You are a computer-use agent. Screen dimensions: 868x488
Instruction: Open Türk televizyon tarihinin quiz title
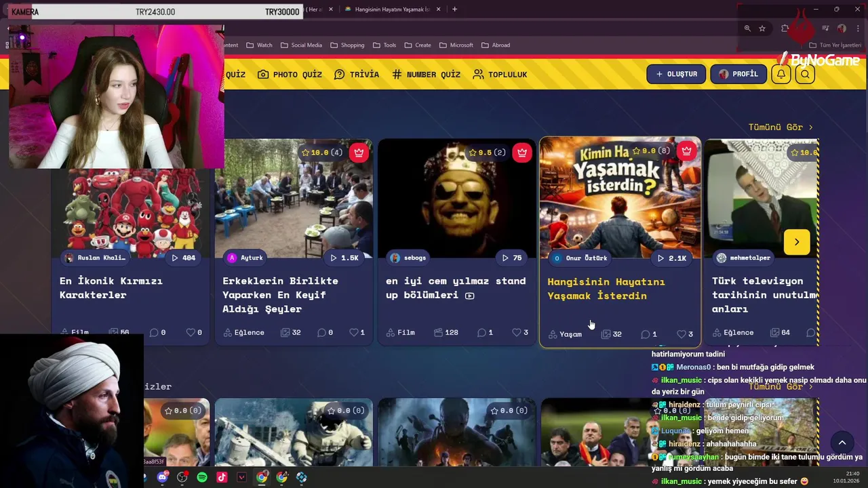(x=764, y=295)
